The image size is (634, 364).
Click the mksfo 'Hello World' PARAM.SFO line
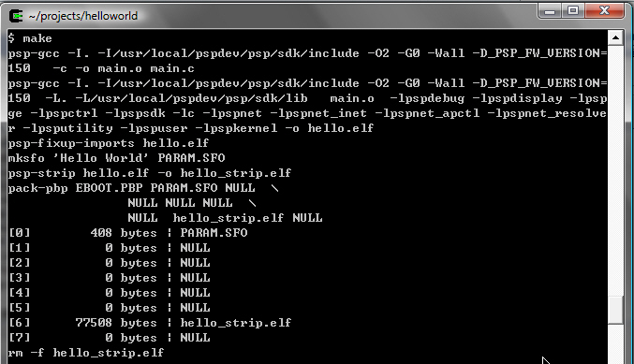coord(116,158)
